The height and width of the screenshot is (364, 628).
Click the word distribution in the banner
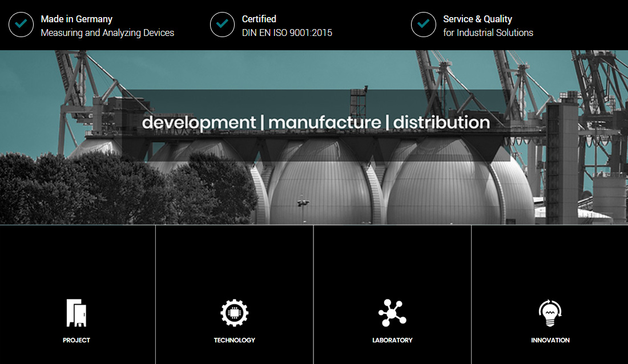tap(441, 123)
